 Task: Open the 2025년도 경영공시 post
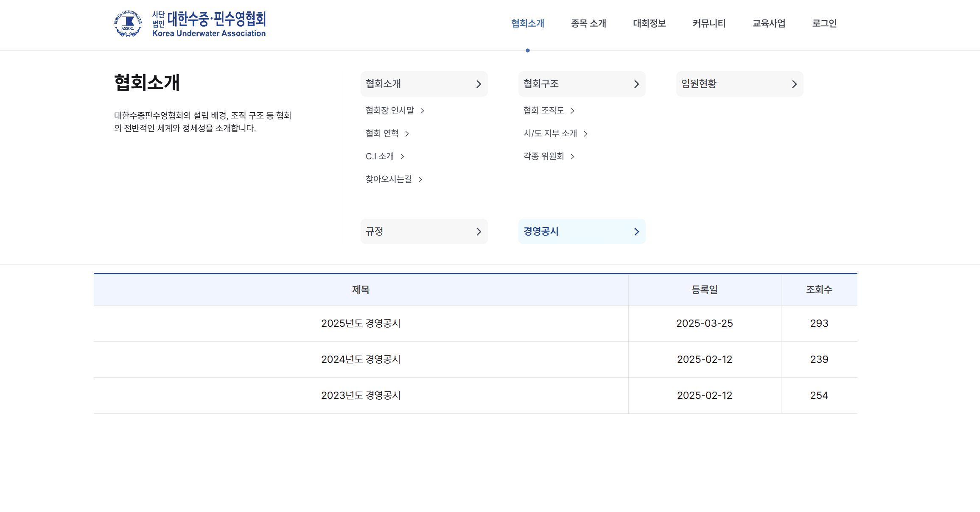click(361, 323)
